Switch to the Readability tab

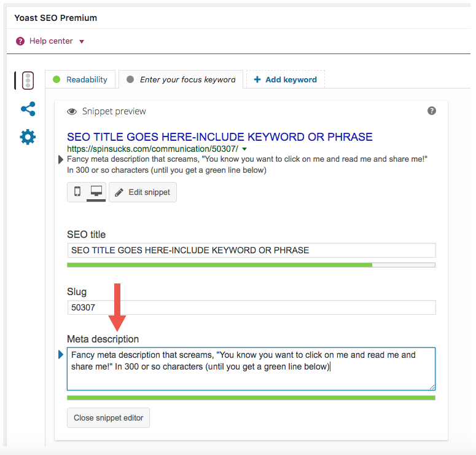point(80,79)
